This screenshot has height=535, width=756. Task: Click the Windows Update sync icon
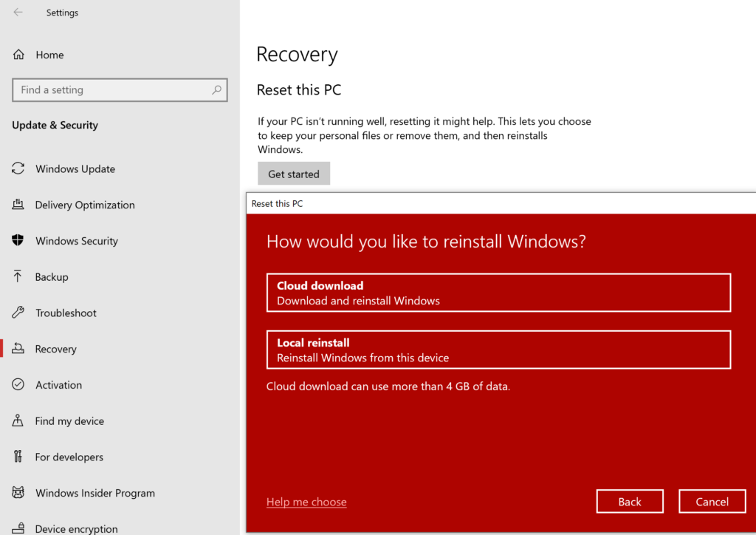tap(18, 168)
